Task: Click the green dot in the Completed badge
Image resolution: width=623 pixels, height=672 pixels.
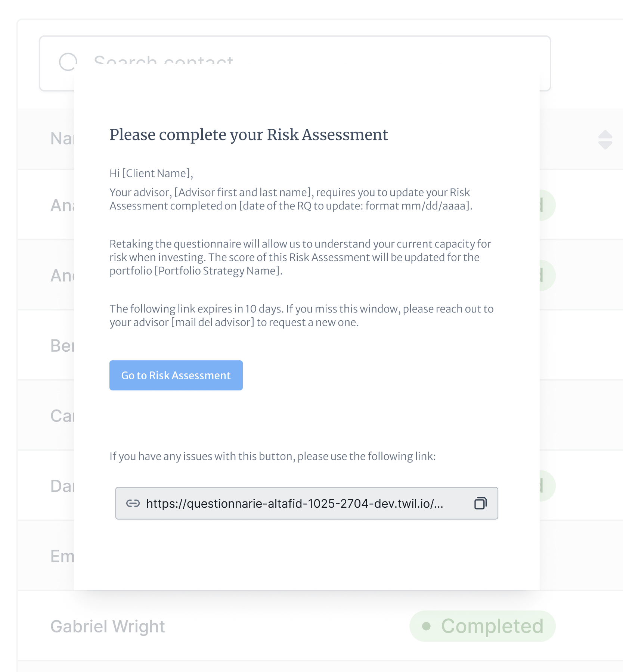Action: pos(426,626)
